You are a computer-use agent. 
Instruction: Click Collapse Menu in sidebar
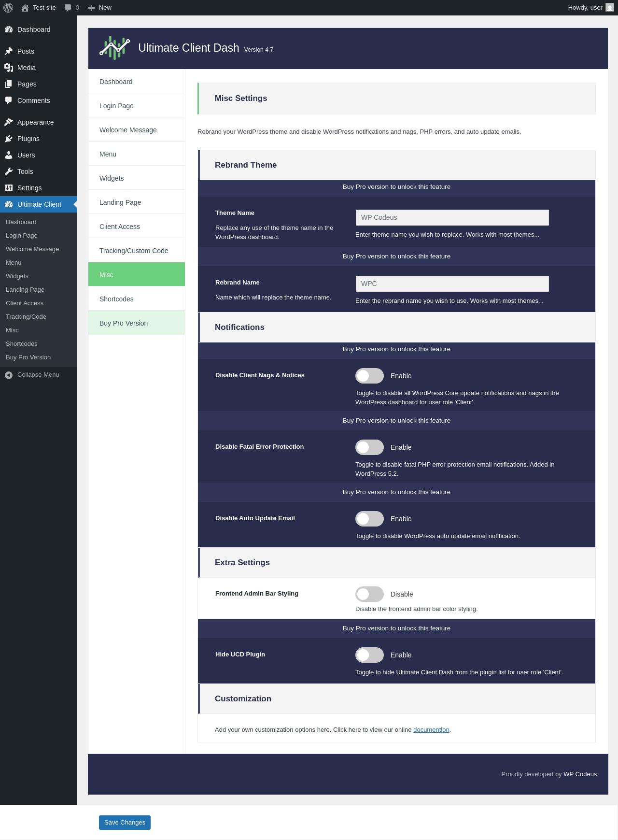tap(39, 375)
